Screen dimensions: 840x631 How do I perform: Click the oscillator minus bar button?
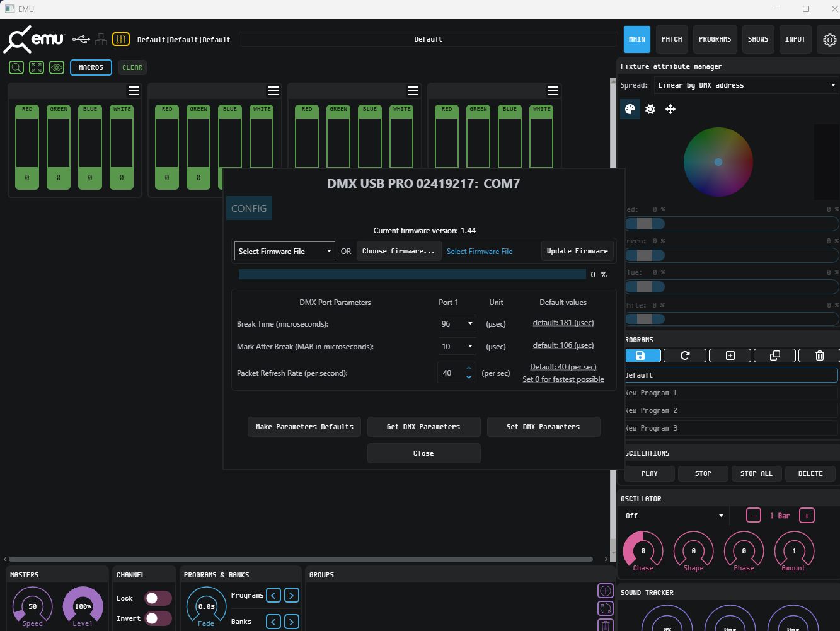click(x=754, y=516)
